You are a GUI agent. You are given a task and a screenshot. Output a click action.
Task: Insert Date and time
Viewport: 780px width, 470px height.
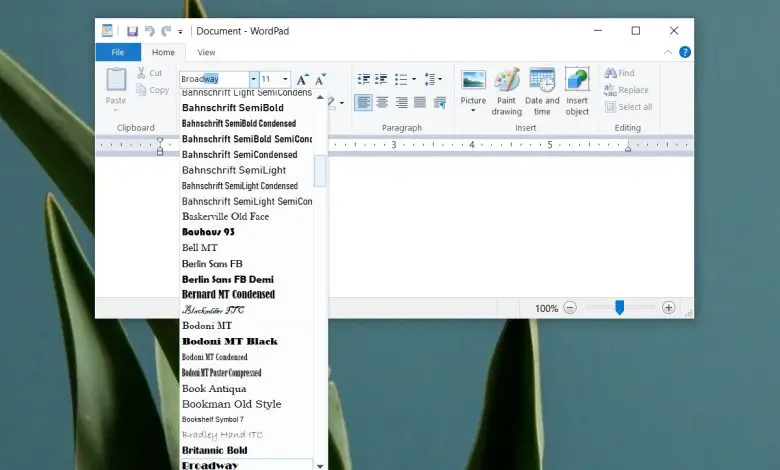(542, 91)
